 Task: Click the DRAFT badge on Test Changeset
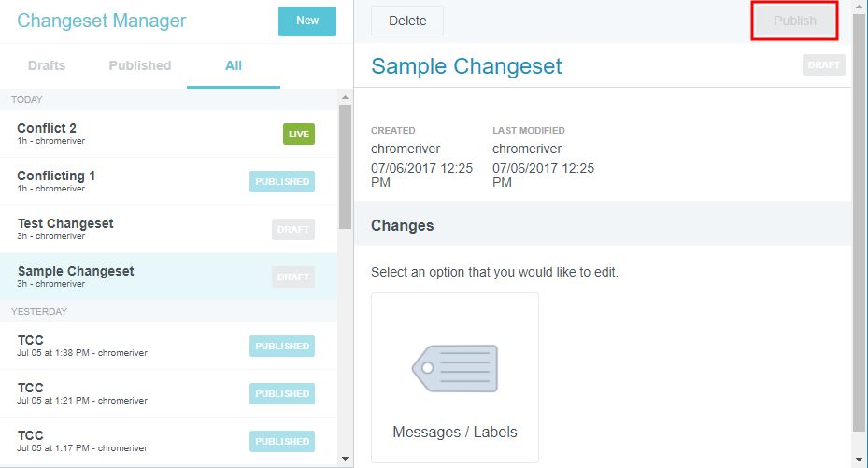(x=293, y=229)
